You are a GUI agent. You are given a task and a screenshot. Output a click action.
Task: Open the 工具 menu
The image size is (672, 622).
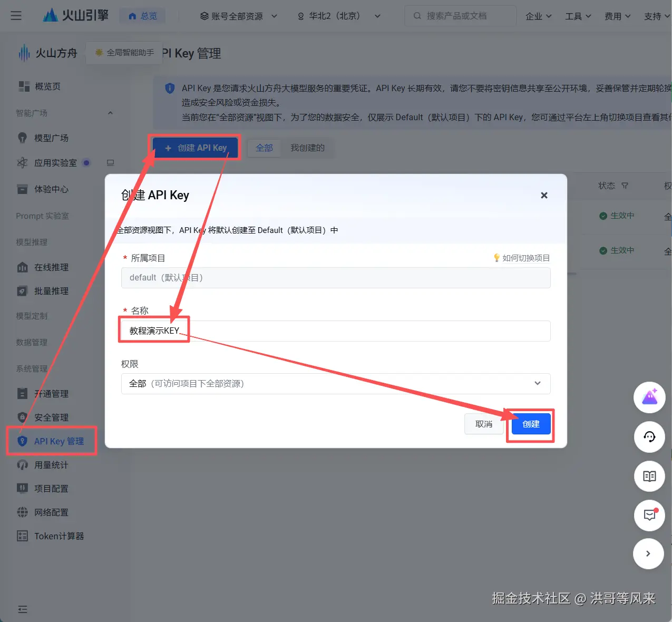tap(578, 16)
